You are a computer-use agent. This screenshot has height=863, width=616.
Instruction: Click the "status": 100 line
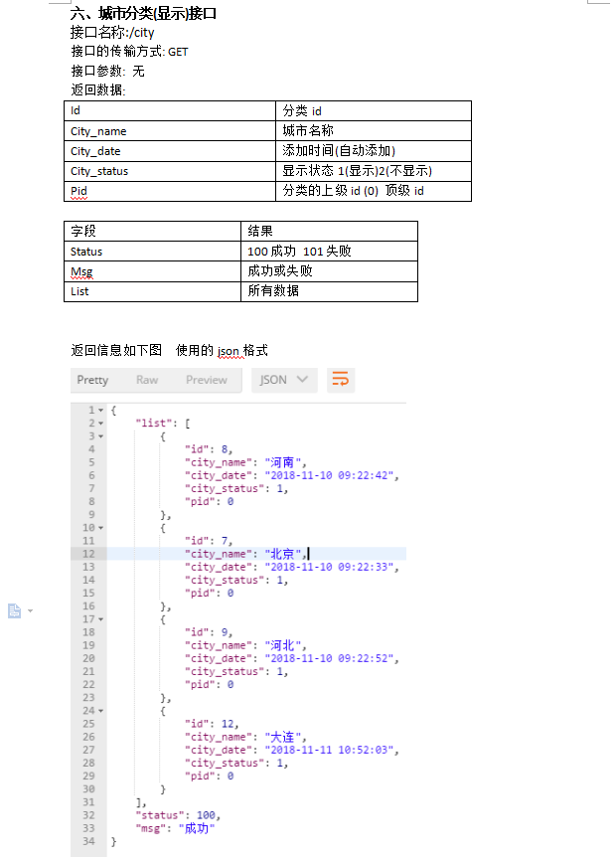coord(178,815)
